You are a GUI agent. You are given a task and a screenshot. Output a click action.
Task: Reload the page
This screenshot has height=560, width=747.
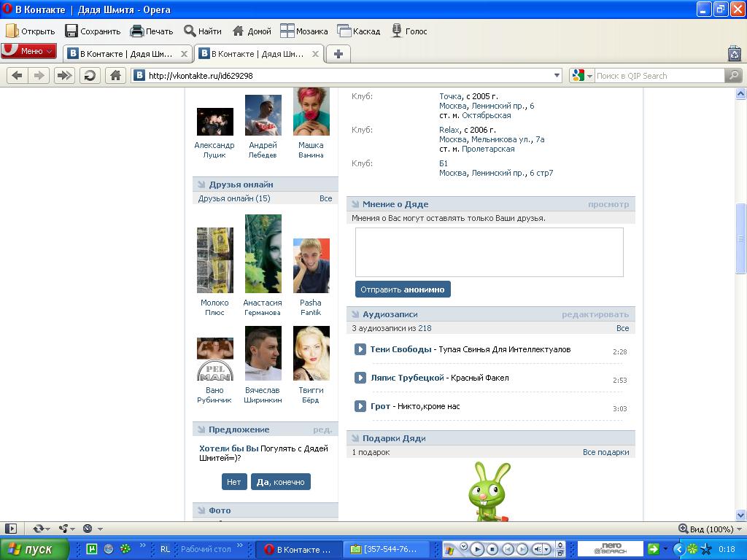tap(90, 75)
